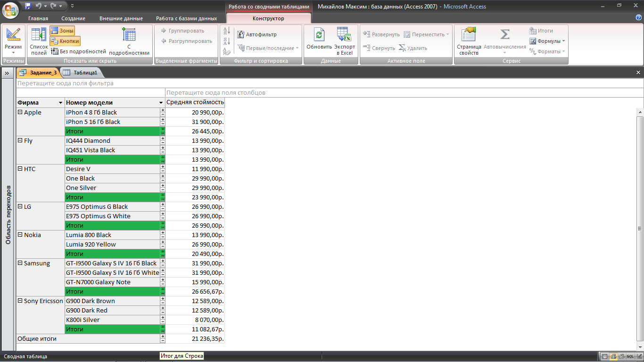Image resolution: width=644 pixels, height=362 pixels.
Task: Click the Группировать button
Action: coord(182,31)
